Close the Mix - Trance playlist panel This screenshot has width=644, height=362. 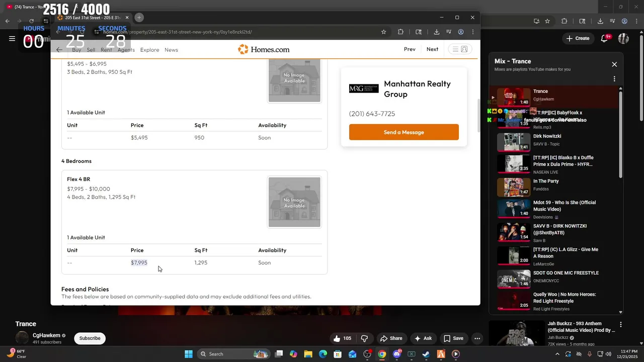coord(614,64)
